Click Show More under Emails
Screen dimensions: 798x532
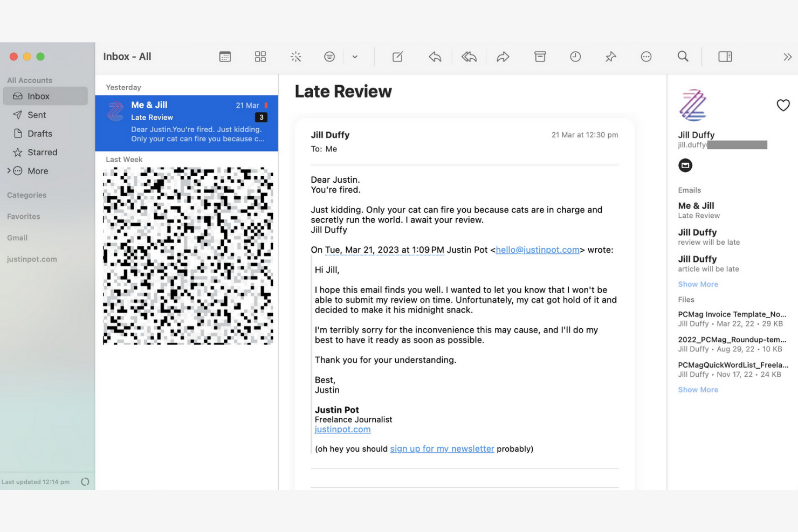click(698, 284)
